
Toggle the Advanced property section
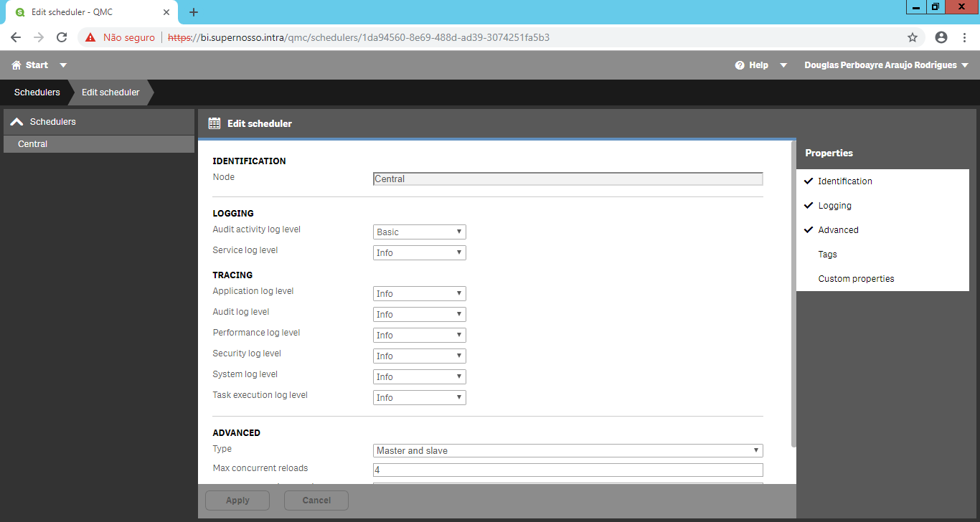pos(882,230)
